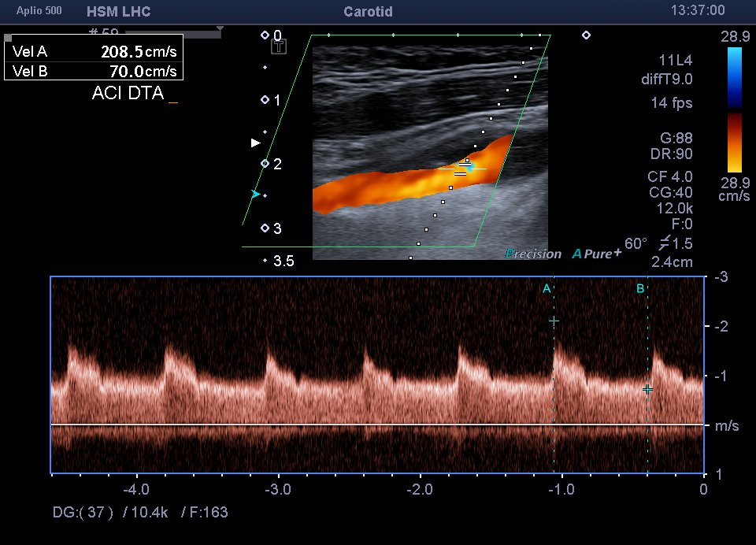Select cursor A marker label on spectrum
Viewport: 756px width, 545px height.
(547, 289)
